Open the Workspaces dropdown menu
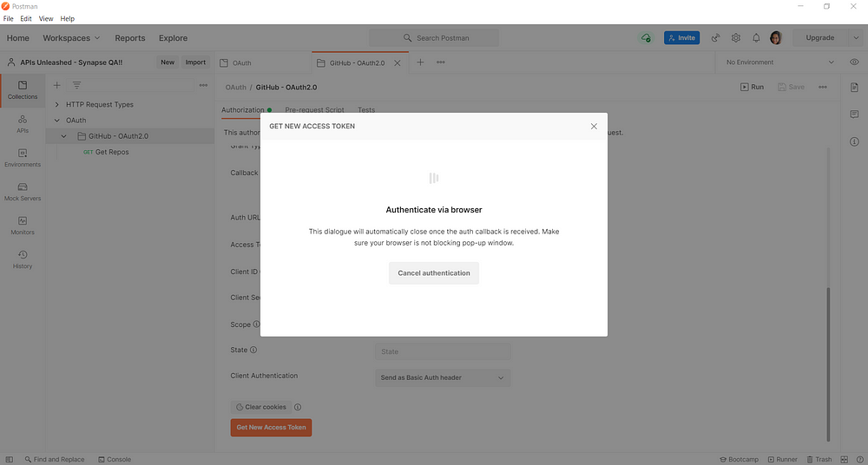The image size is (868, 465). click(x=71, y=38)
